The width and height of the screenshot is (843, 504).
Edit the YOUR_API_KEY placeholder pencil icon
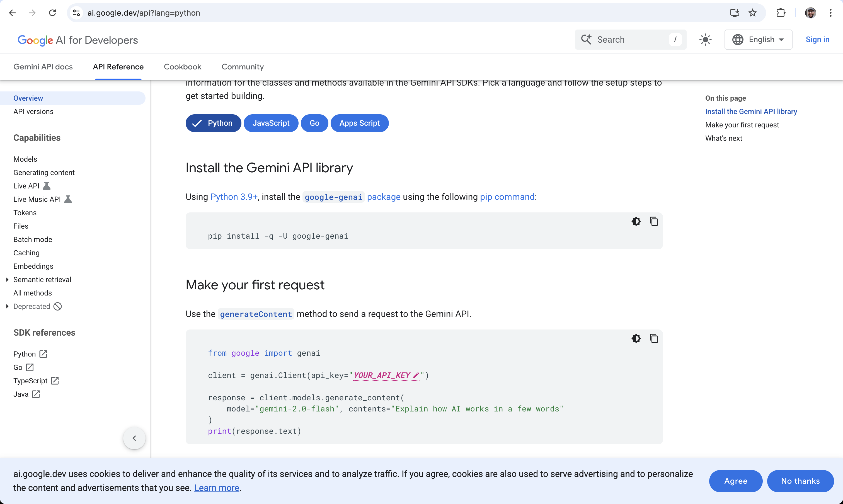(x=416, y=375)
